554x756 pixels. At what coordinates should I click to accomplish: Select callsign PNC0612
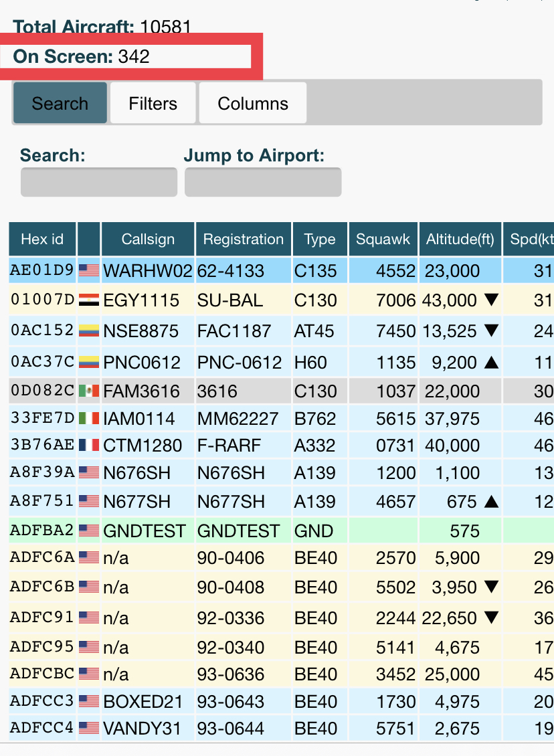[x=142, y=362]
